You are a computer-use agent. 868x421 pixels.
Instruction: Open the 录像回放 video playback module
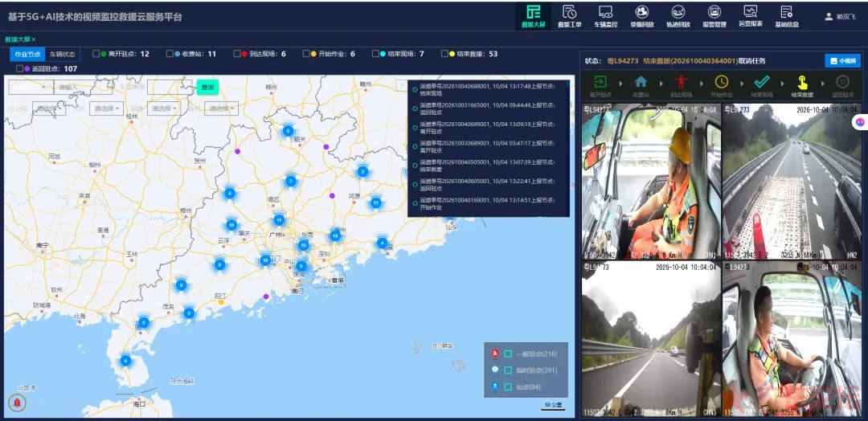[x=641, y=16]
